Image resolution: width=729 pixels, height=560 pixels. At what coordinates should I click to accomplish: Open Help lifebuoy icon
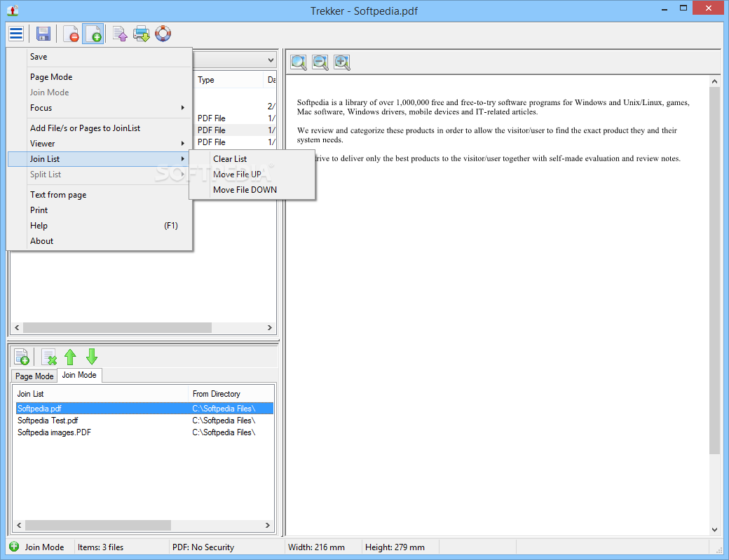coord(163,34)
